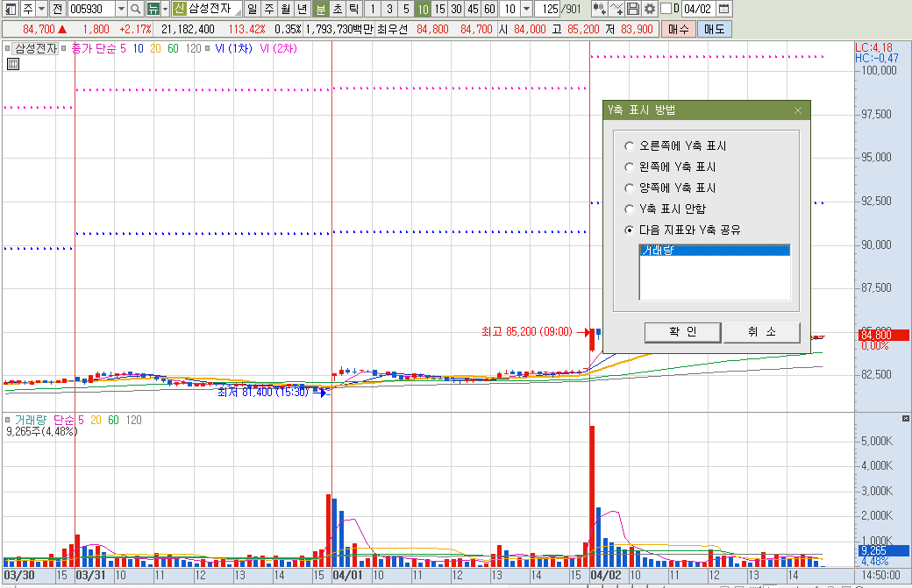912x588 pixels.
Task: Close the volume panel with its X icon
Action: click(x=906, y=418)
